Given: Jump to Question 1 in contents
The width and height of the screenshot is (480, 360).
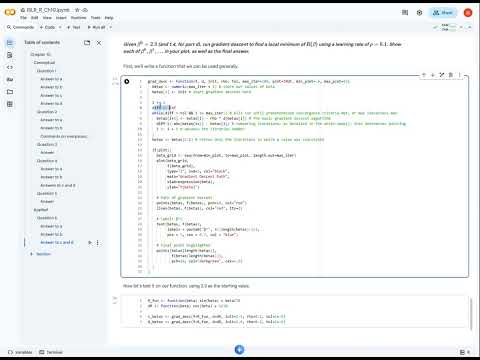Looking at the screenshot, I should pos(46,71).
